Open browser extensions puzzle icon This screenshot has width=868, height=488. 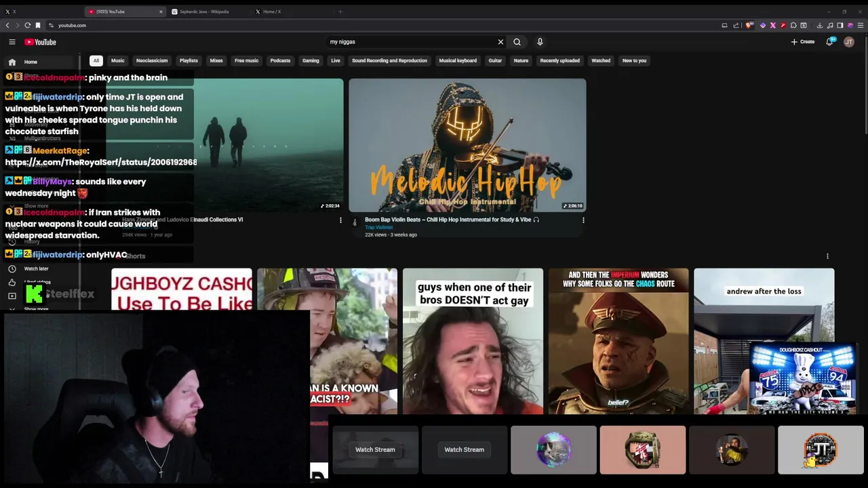(x=793, y=25)
